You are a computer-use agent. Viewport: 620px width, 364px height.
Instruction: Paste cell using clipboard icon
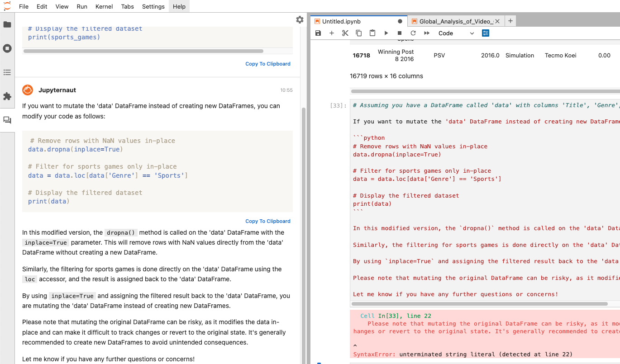(x=372, y=33)
